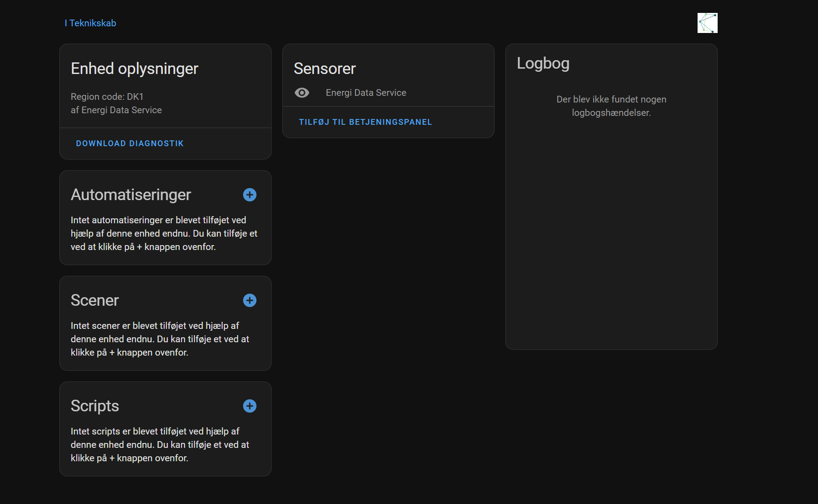
Task: Expand the Energi Data Service sensor row
Action: (366, 92)
